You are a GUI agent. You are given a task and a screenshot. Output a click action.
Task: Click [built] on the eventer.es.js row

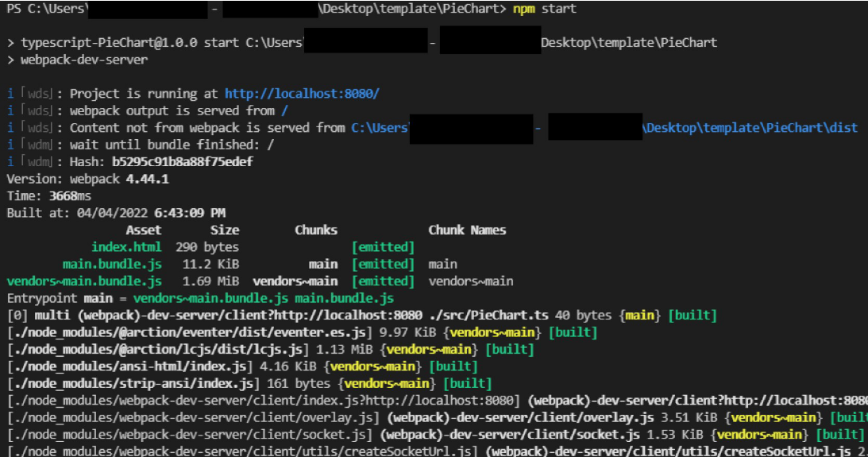pos(573,332)
